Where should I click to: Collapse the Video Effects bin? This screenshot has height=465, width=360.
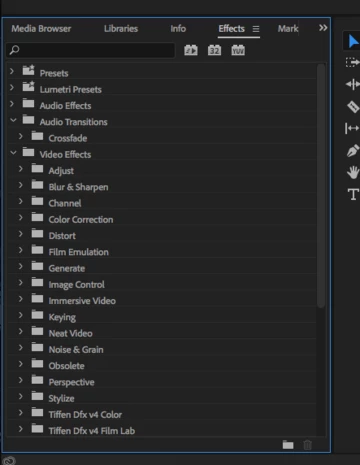(x=13, y=152)
